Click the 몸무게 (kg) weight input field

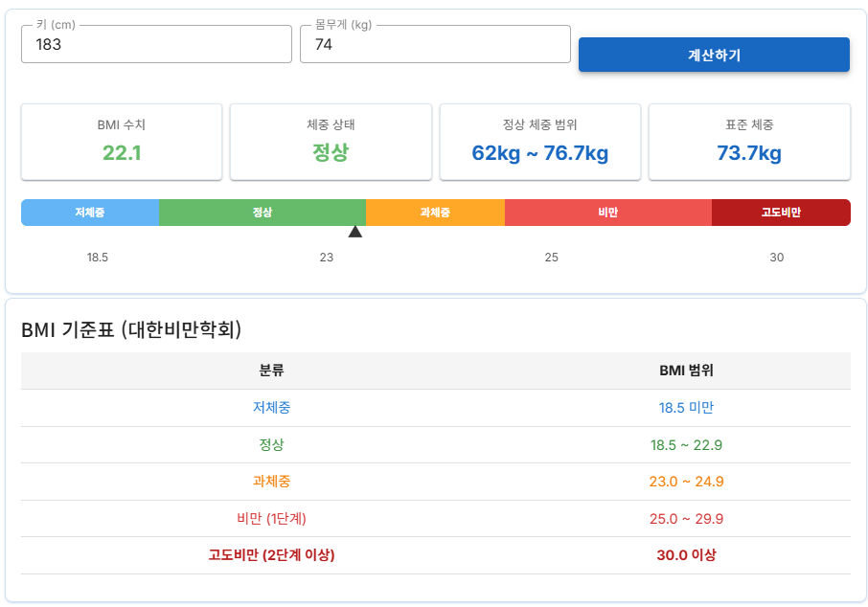pyautogui.click(x=435, y=44)
